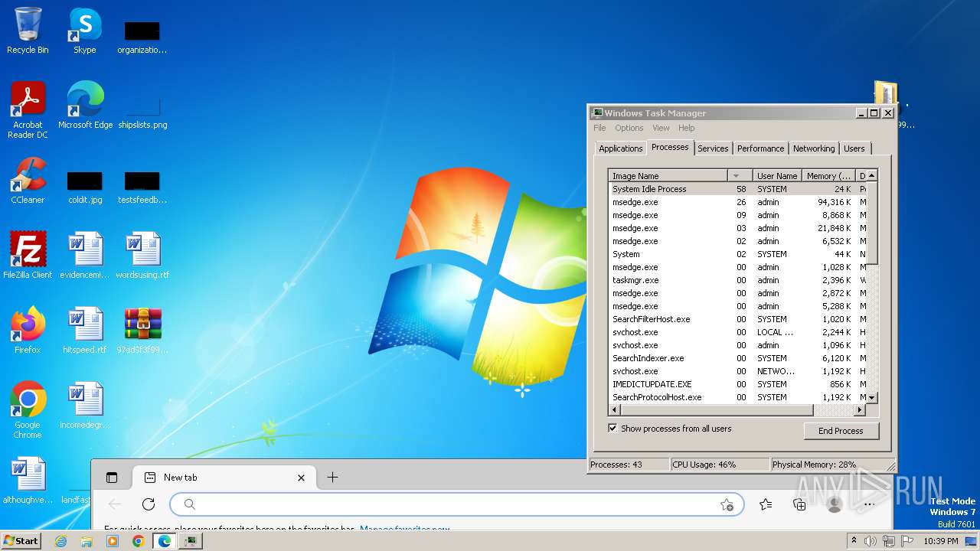Click process list scroll up arrow
The width and height of the screenshot is (980, 551).
coord(872,176)
